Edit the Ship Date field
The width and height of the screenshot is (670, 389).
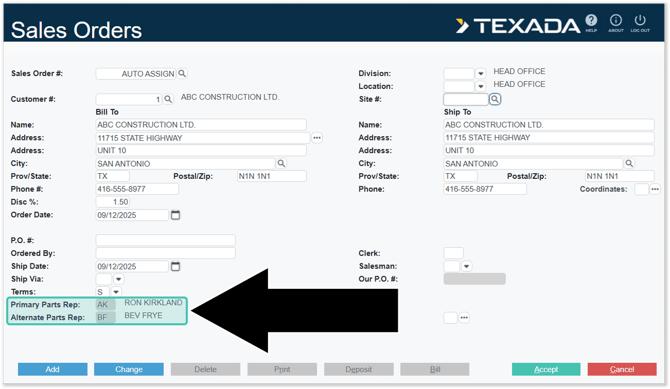[132, 266]
